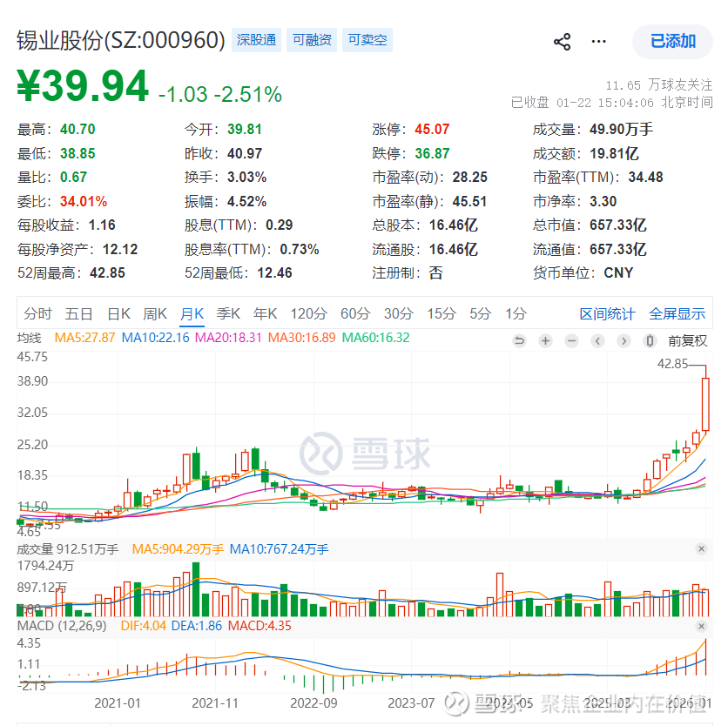Click the 均线 label

30,338
